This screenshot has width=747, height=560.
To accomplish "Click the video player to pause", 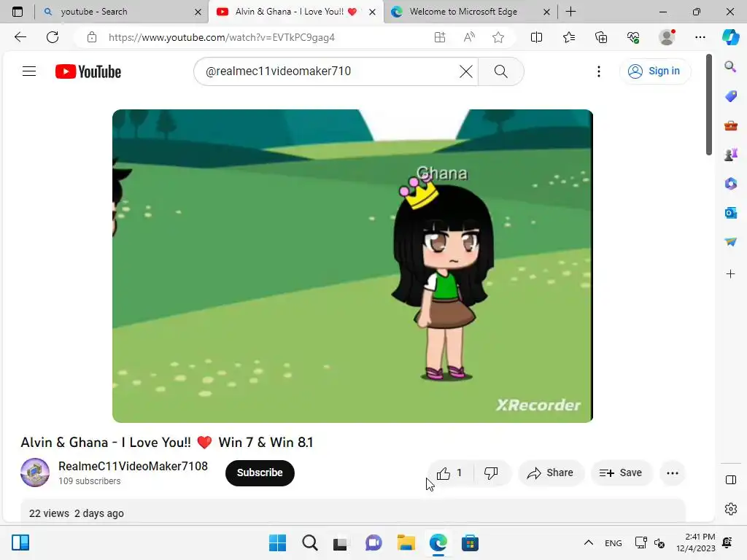I will (x=352, y=265).
